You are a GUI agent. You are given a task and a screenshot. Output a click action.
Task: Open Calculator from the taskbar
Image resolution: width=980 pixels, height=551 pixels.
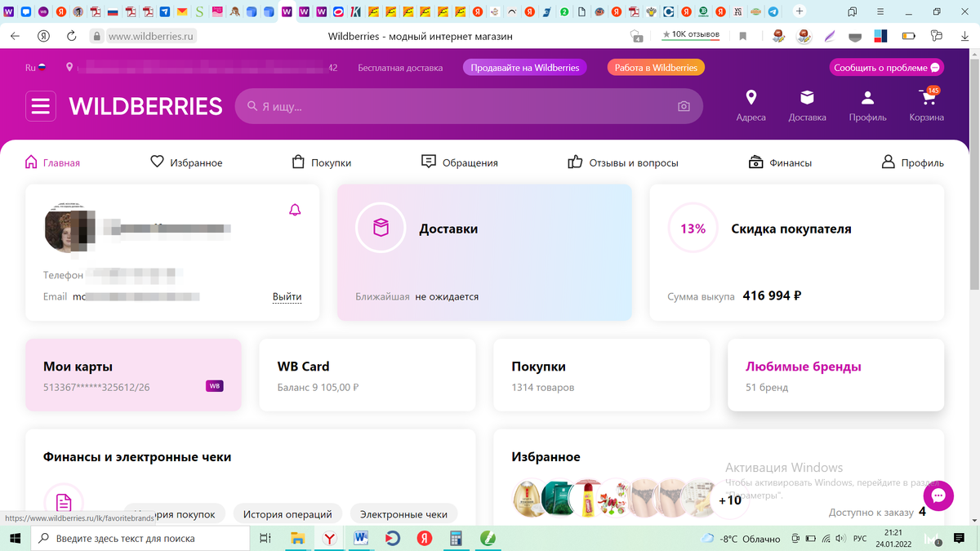pyautogui.click(x=456, y=538)
